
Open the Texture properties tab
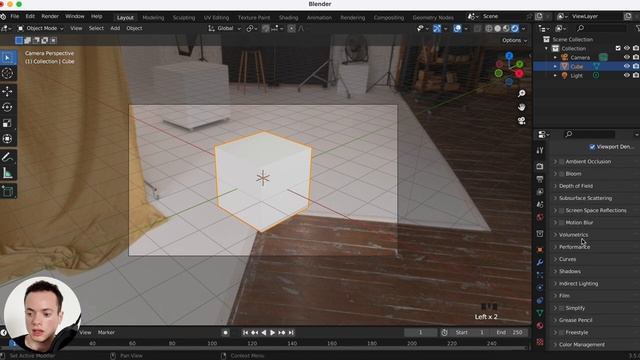point(540,341)
